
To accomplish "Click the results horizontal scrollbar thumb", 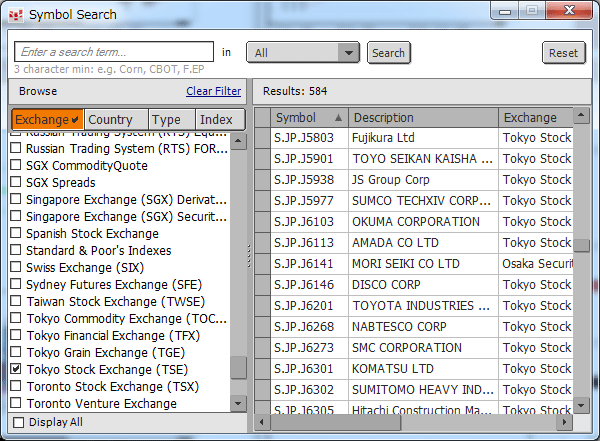I will tap(336, 422).
